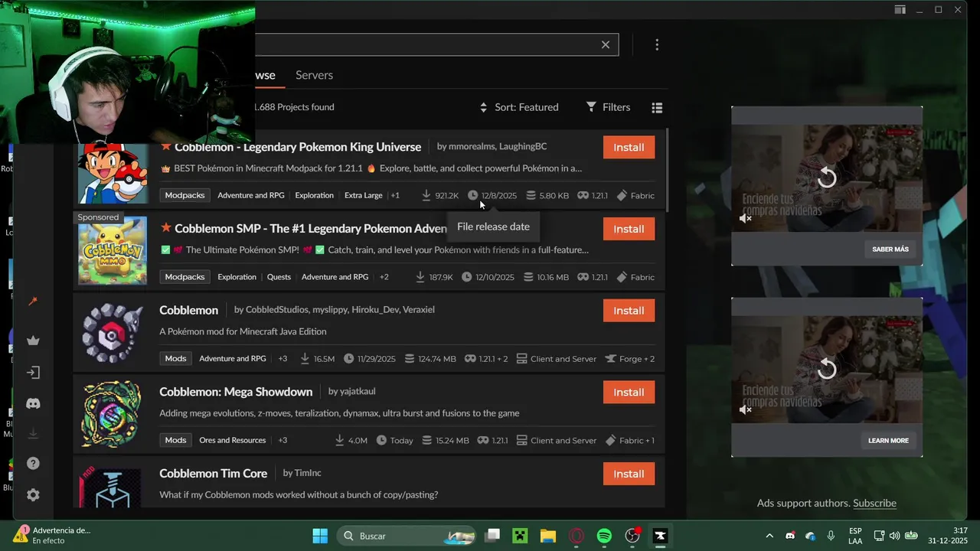Screen dimensions: 980x551
Task: Open the Cobblemon: Mega Showdown title
Action: click(x=236, y=392)
